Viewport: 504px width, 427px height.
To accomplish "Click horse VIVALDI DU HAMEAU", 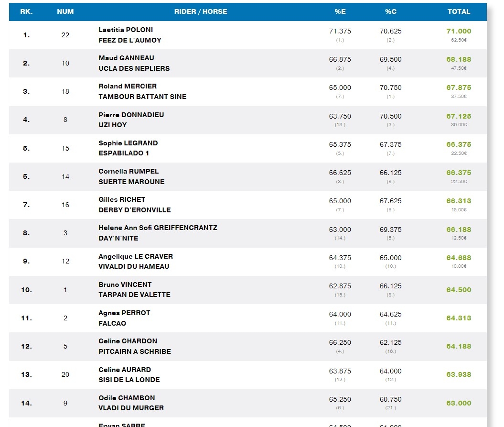I will (x=134, y=266).
